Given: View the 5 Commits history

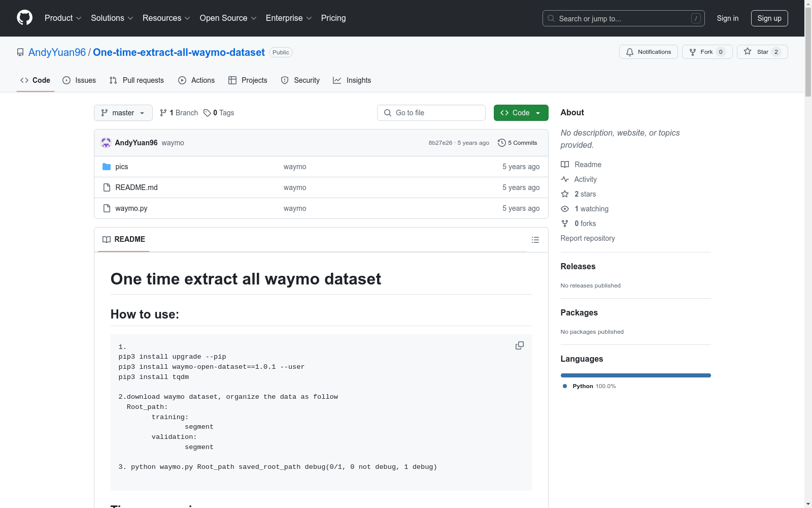Looking at the screenshot, I should coord(517,143).
